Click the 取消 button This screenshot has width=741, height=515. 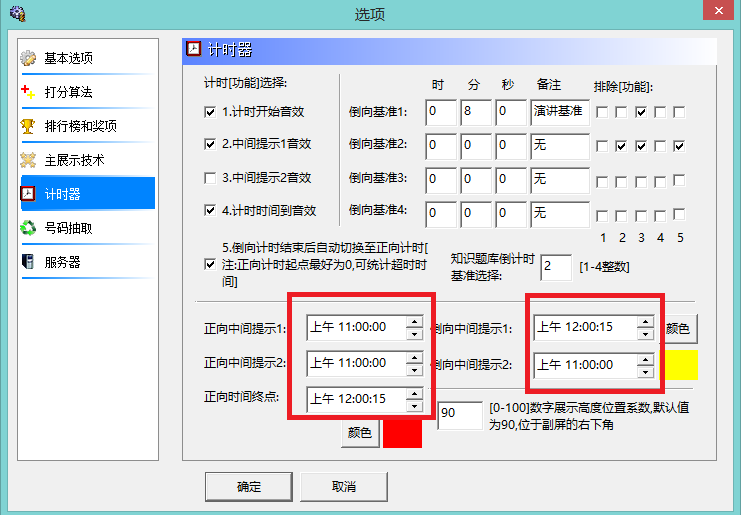tap(344, 487)
